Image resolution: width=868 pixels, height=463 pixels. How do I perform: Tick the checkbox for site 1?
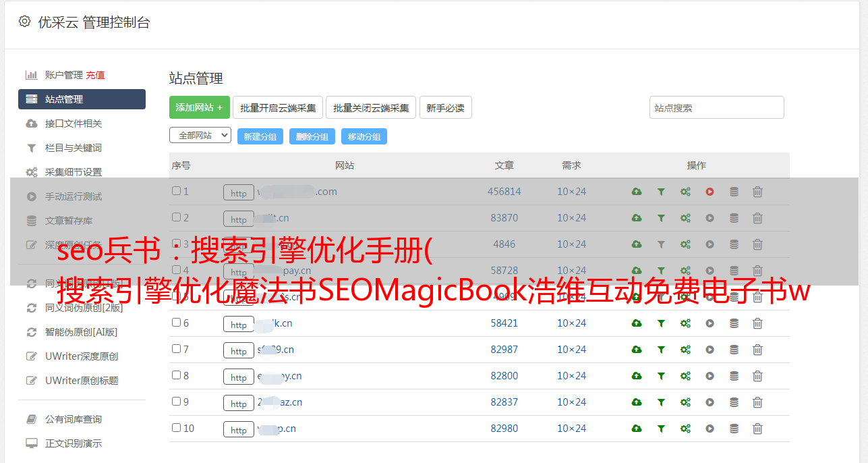click(x=177, y=191)
